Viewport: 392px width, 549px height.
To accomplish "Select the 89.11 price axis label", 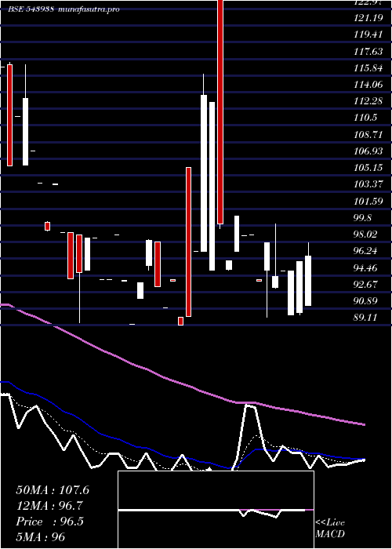I will pos(365,317).
